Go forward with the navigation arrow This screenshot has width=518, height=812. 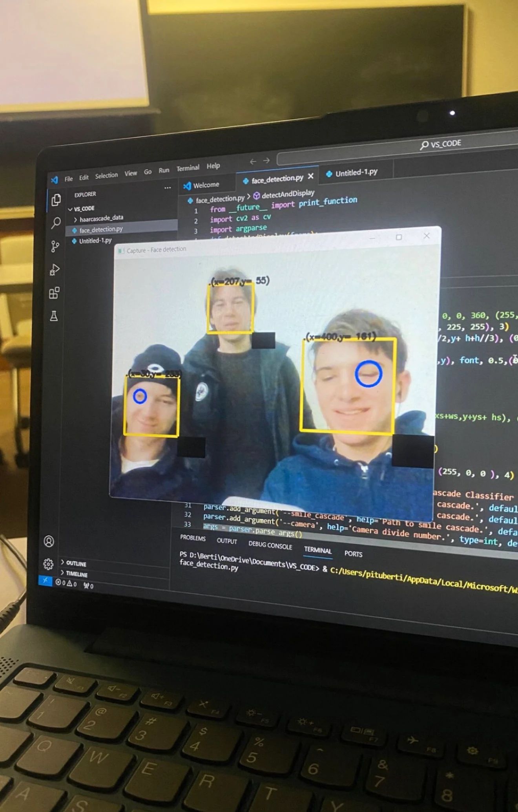(x=266, y=161)
